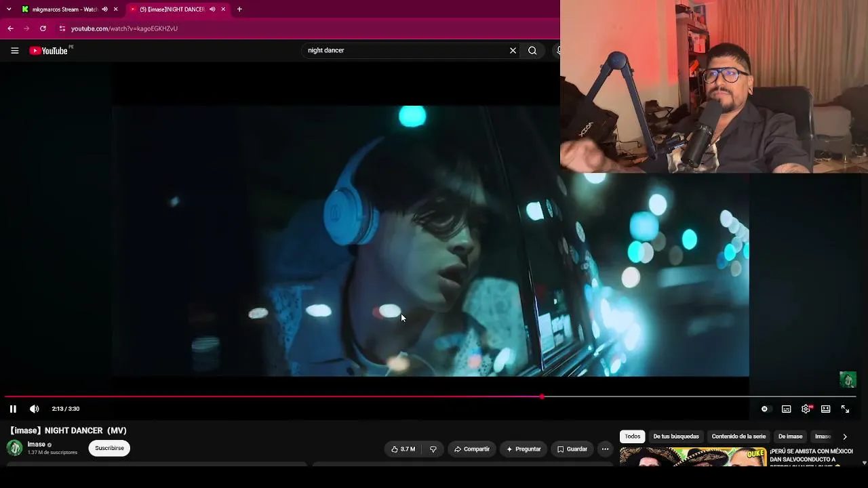Subscribe to imase with Suscribirse
868x488 pixels.
(109, 448)
